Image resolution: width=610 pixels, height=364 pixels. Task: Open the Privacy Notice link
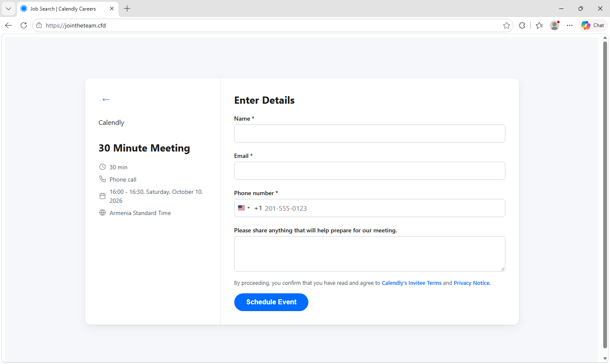point(472,283)
